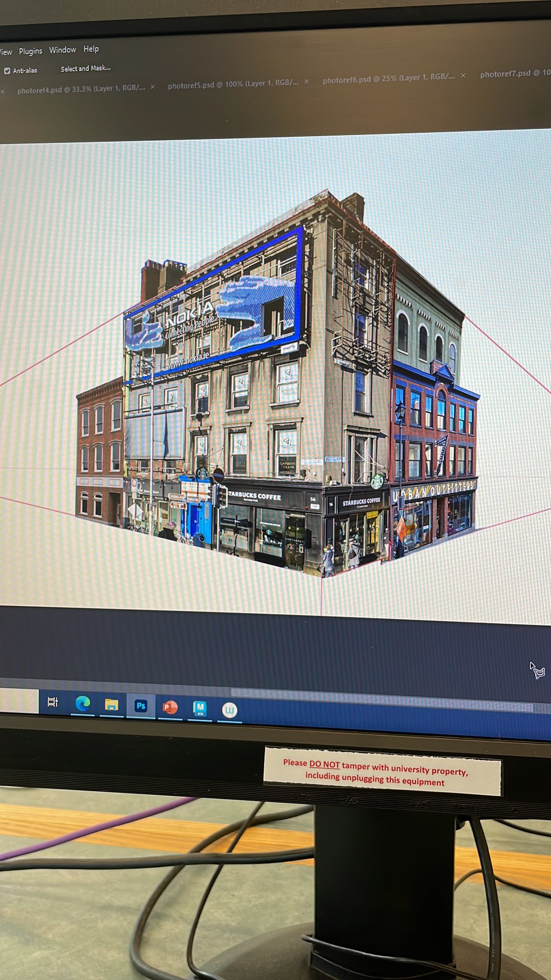This screenshot has height=980, width=551.
Task: Open the Maya app in the taskbar
Action: point(199,708)
